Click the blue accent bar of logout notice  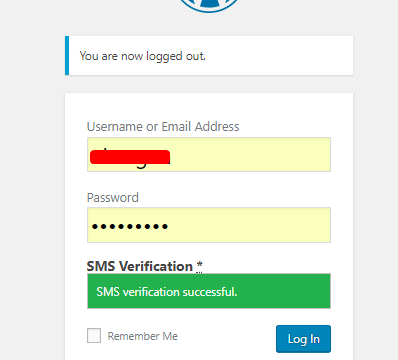67,56
